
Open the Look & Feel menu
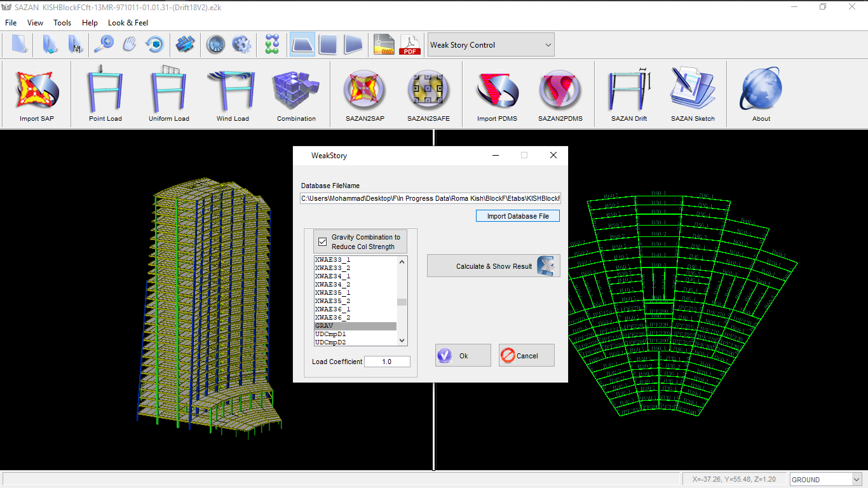[128, 23]
